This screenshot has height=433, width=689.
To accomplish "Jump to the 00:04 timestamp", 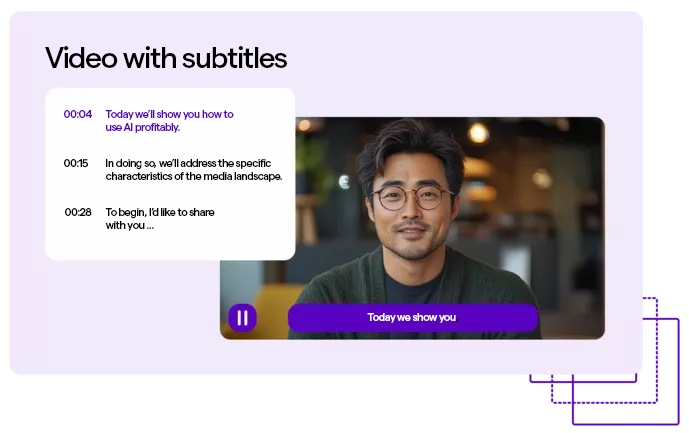I will [78, 114].
